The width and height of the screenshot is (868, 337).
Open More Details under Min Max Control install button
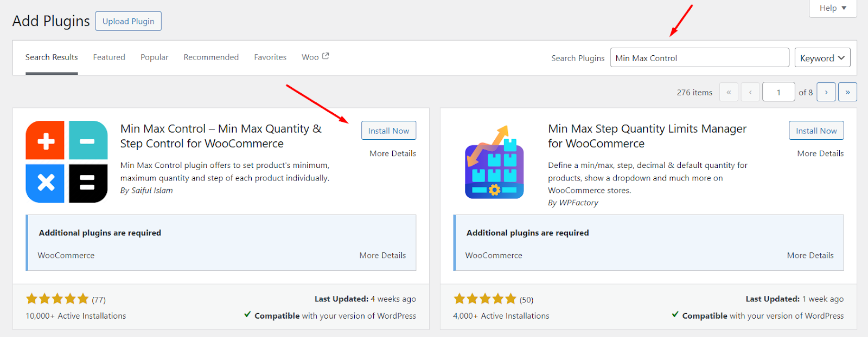(x=393, y=153)
